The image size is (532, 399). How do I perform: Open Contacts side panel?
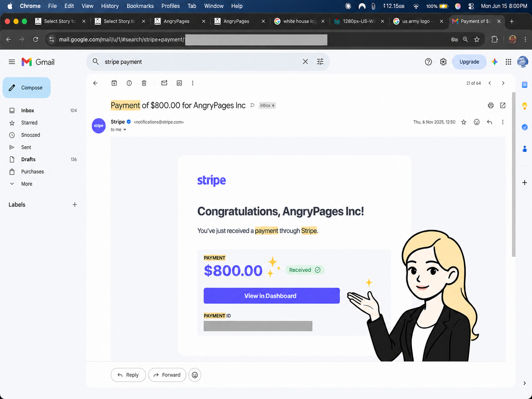click(525, 149)
